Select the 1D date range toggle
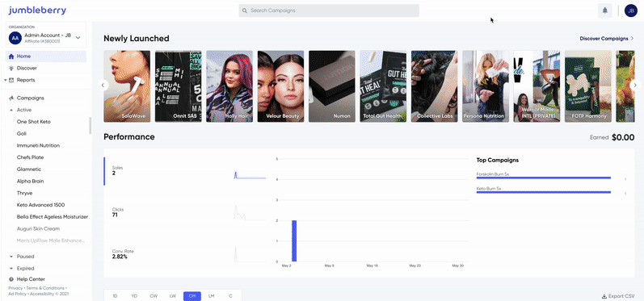The width and height of the screenshot is (644, 301). [115, 296]
